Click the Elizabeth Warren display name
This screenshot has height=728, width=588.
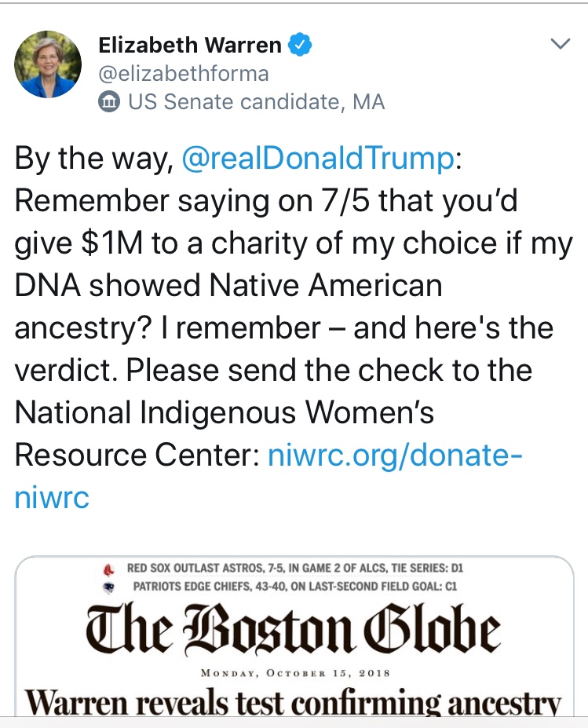point(189,46)
